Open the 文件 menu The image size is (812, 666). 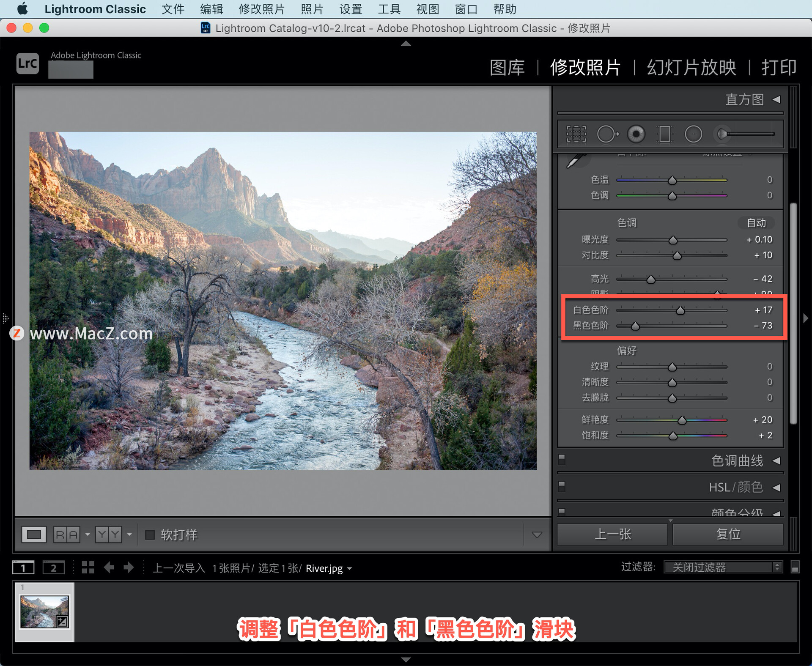[x=173, y=9]
